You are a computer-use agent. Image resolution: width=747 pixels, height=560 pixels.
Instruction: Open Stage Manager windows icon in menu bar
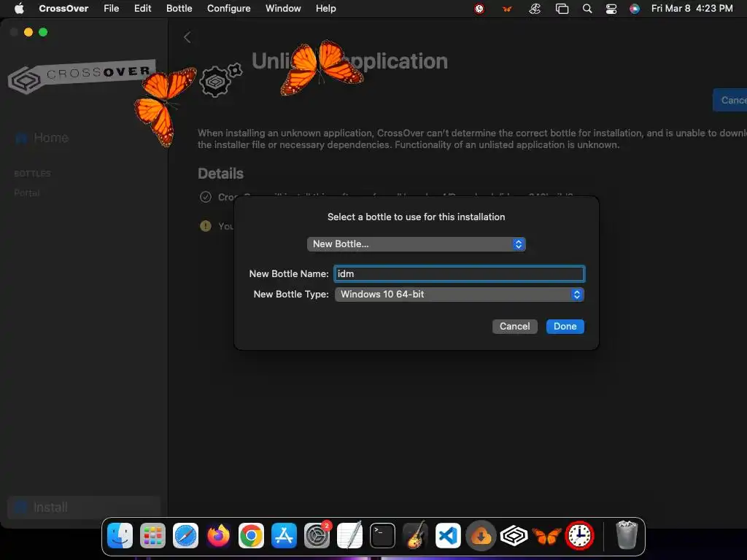(x=562, y=9)
